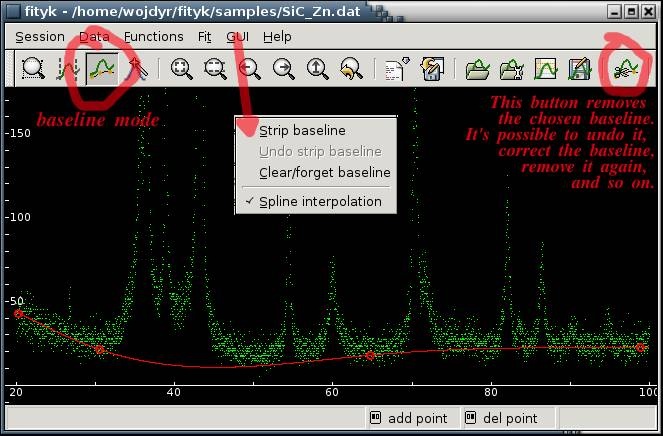This screenshot has width=663, height=436.
Task: Select the add peak mode tool
Action: point(137,69)
